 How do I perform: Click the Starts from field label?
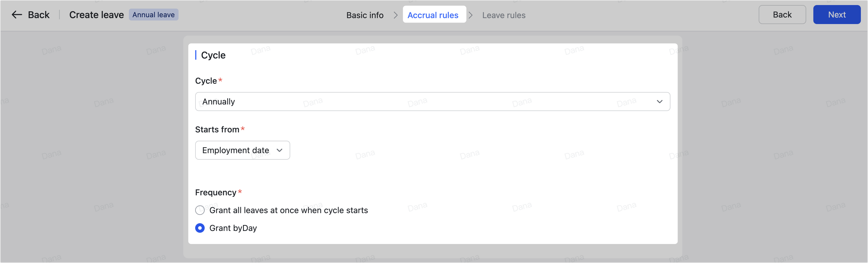tap(217, 130)
